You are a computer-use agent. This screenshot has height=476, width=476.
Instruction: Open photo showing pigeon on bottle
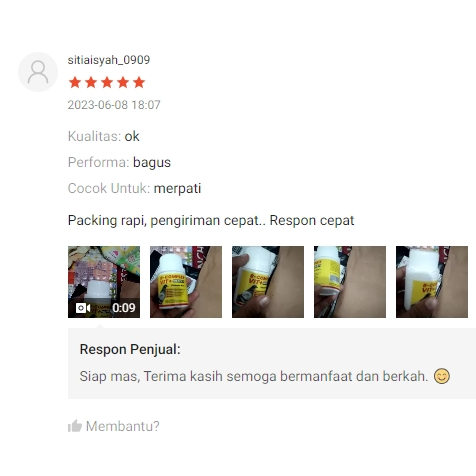coord(268,282)
